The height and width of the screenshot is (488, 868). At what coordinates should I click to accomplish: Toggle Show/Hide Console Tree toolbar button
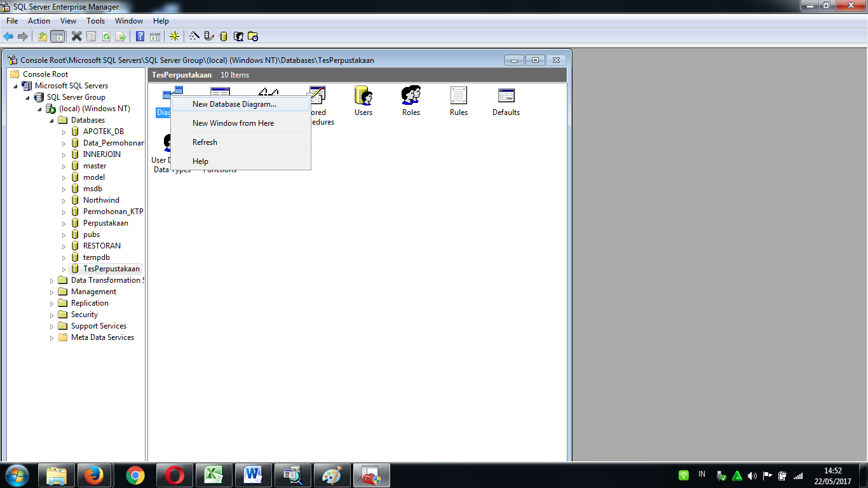coord(57,37)
